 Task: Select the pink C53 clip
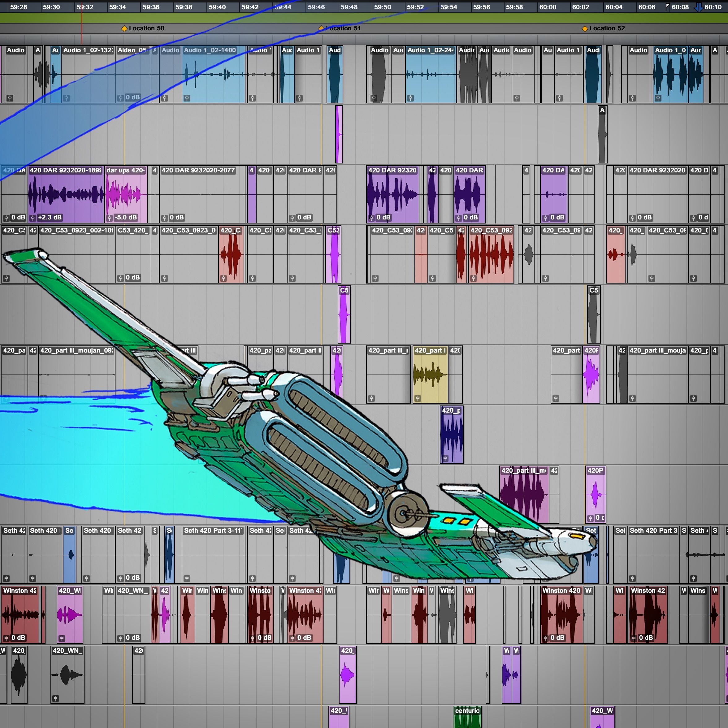pos(333,255)
